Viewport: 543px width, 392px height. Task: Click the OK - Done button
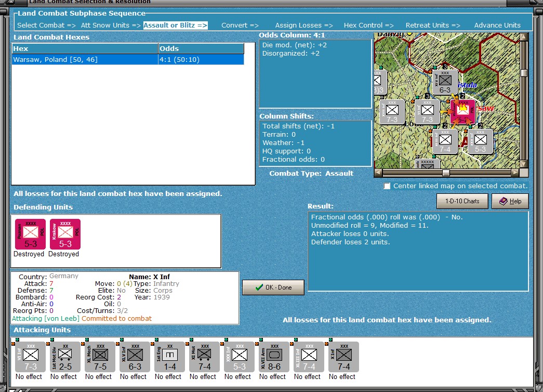[273, 288]
